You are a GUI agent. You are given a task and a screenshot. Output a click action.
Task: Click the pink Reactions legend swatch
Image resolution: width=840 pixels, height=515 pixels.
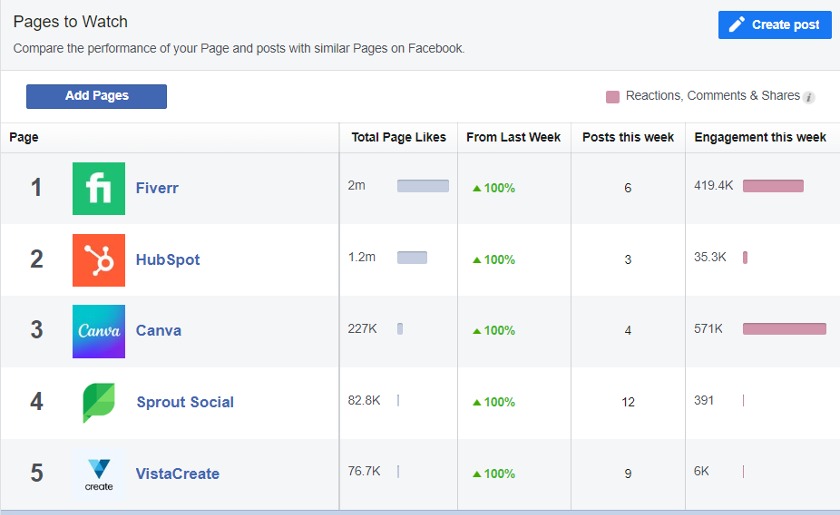pyautogui.click(x=612, y=96)
